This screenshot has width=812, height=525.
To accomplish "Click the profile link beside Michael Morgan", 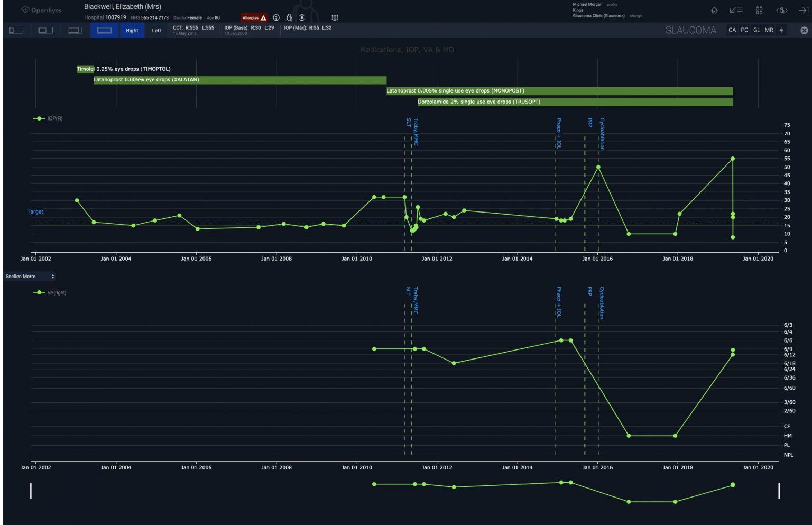I will 612,4.
